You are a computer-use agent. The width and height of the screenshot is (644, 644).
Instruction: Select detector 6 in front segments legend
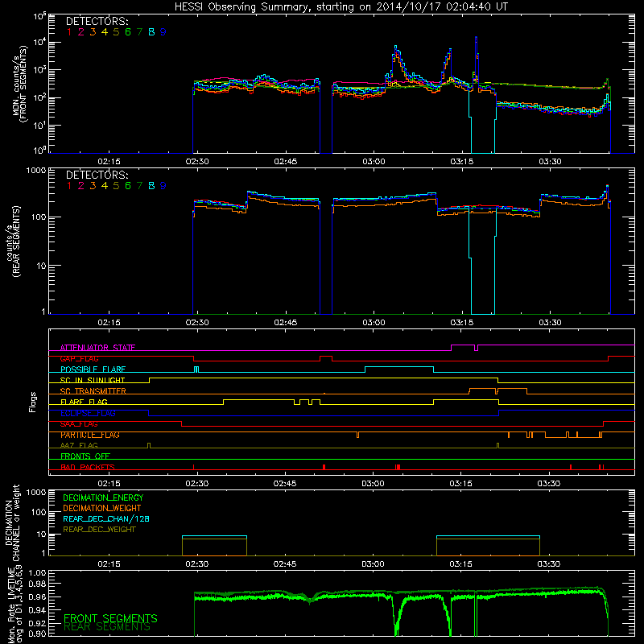pos(128,32)
